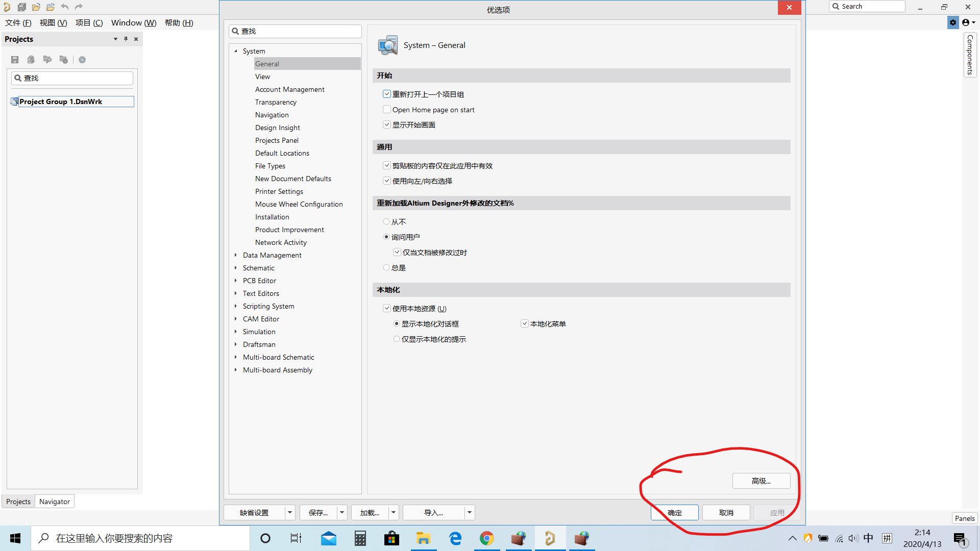Toggle 重新打开上一个项目组 checkbox

click(387, 93)
